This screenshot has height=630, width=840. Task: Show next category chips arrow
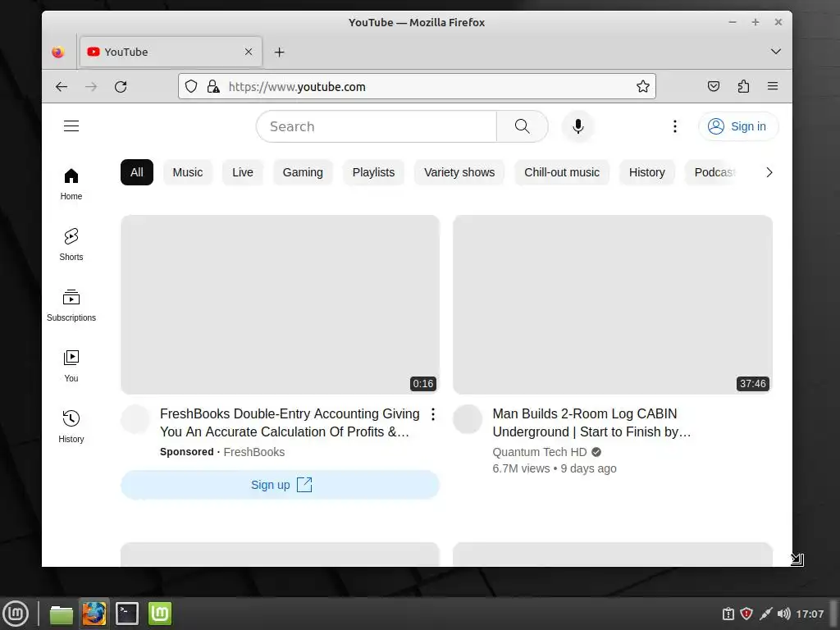tap(769, 172)
